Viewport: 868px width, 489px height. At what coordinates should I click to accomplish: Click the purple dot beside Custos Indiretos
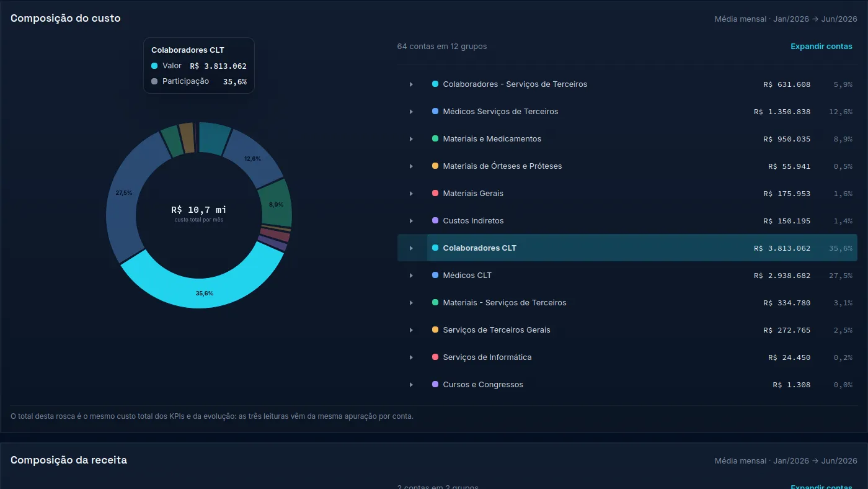[435, 220]
